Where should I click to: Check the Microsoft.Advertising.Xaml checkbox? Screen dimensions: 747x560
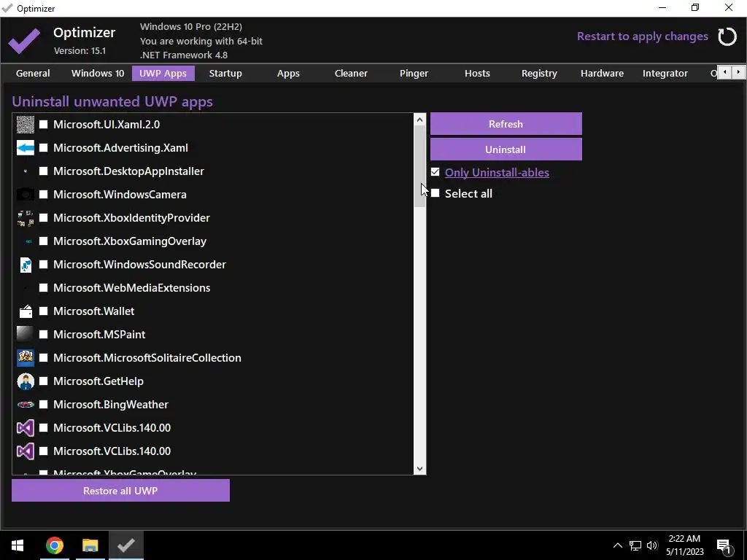click(x=43, y=148)
